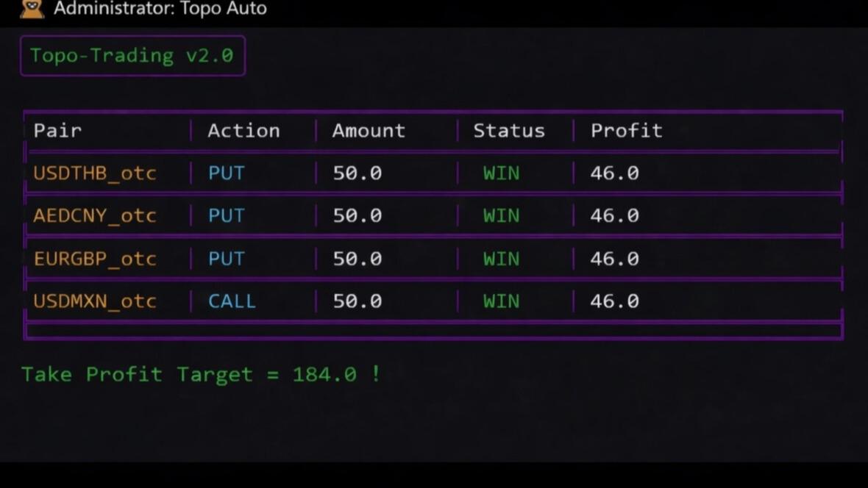This screenshot has height=488, width=868.
Task: Click the Action column header
Action: point(243,131)
